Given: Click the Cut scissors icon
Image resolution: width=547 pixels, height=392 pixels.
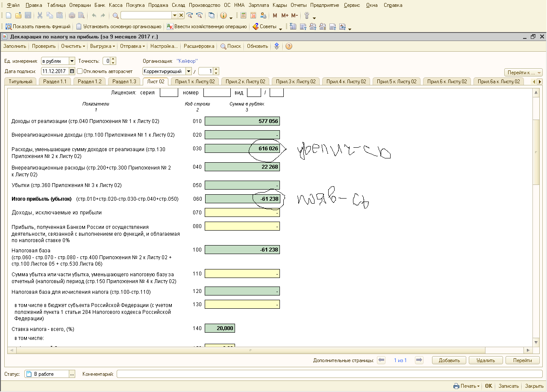Looking at the screenshot, I should pos(40,15).
